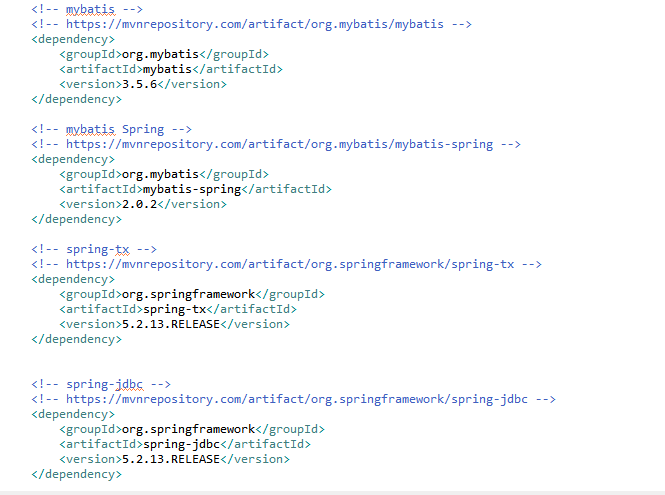The image size is (665, 495).
Task: Click the closing dependency tag after version 3.5.6
Action: tap(76, 99)
